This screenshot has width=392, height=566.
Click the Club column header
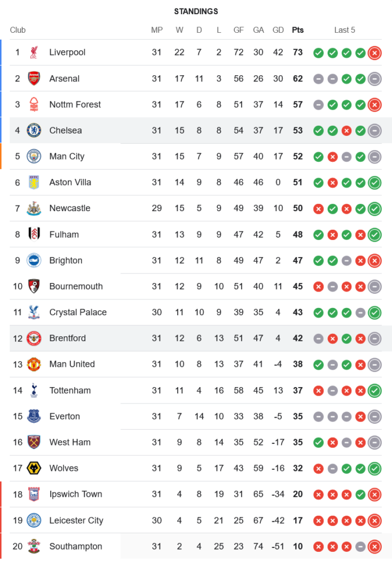point(18,30)
